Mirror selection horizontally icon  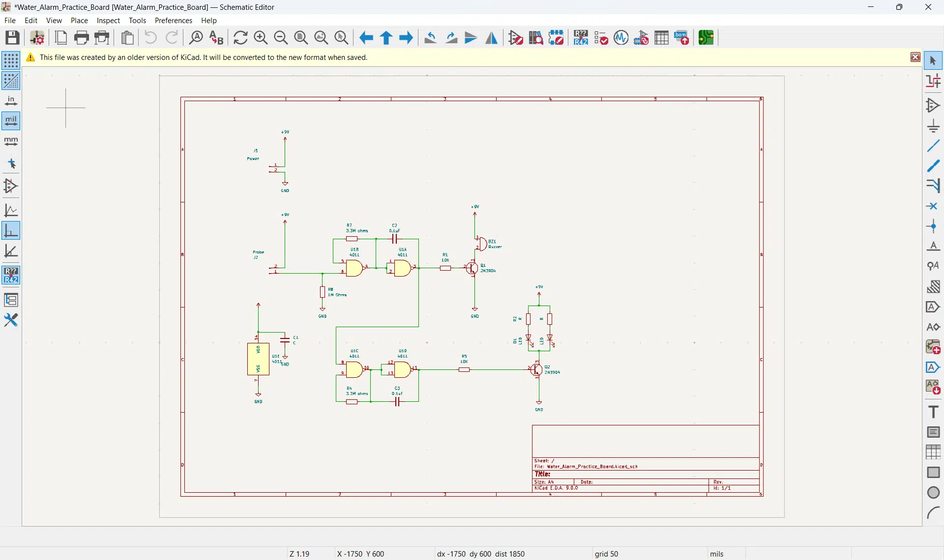pyautogui.click(x=492, y=38)
